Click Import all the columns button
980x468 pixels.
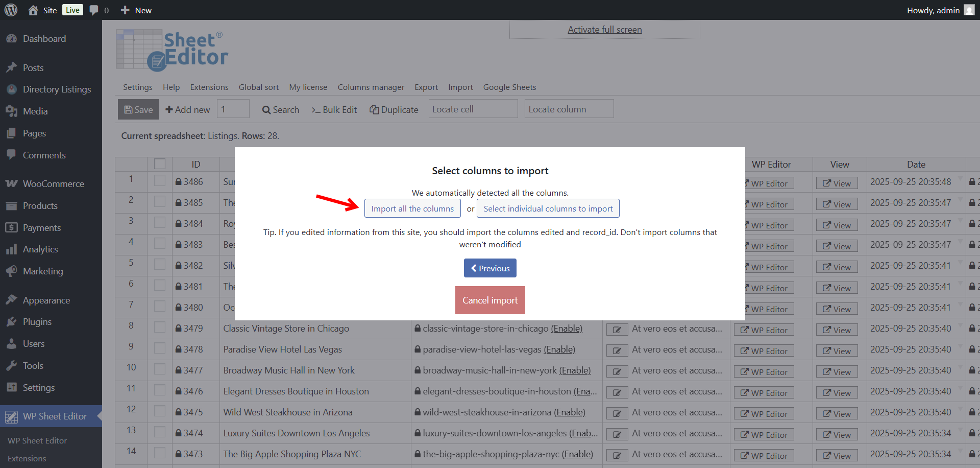click(x=412, y=208)
